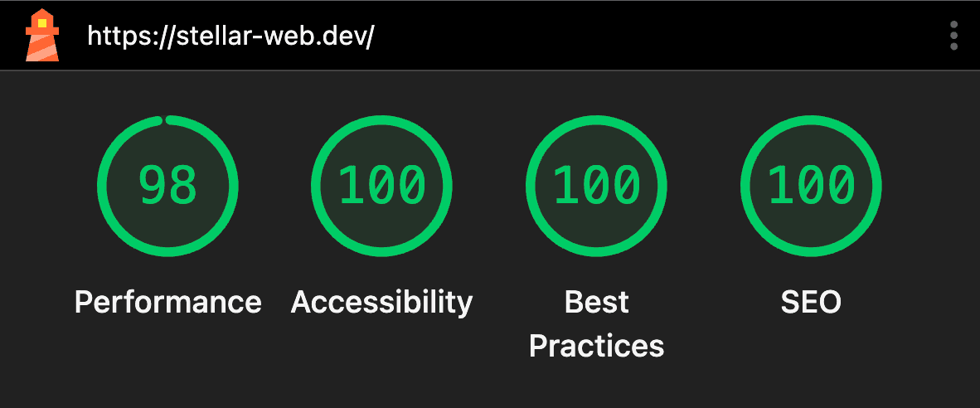Go to the Best Practices label

pyautogui.click(x=597, y=323)
